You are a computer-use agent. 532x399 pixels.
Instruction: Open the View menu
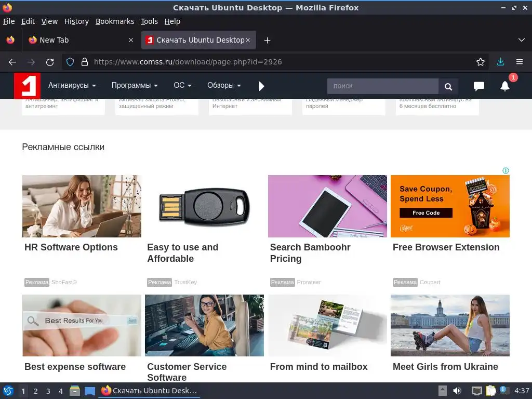tap(49, 21)
